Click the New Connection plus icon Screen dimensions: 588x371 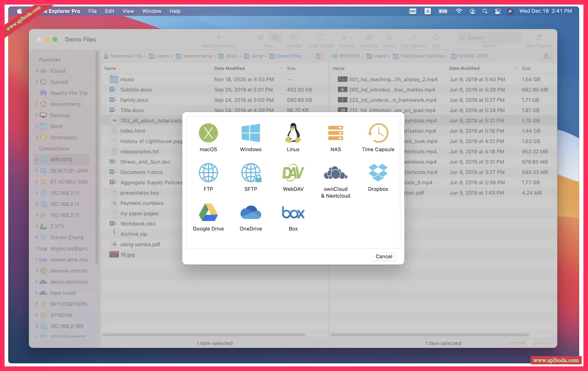click(x=219, y=37)
